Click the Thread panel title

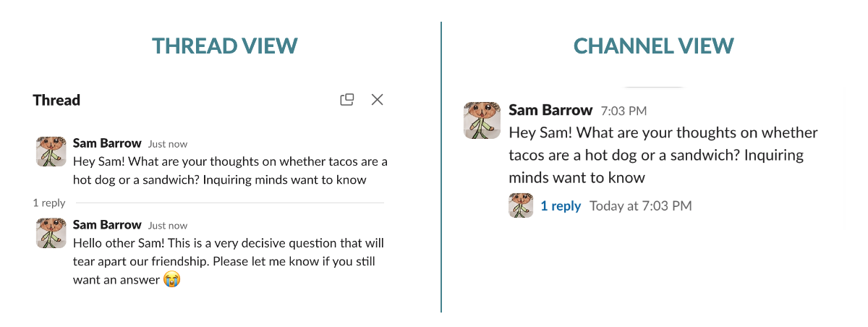click(x=56, y=100)
